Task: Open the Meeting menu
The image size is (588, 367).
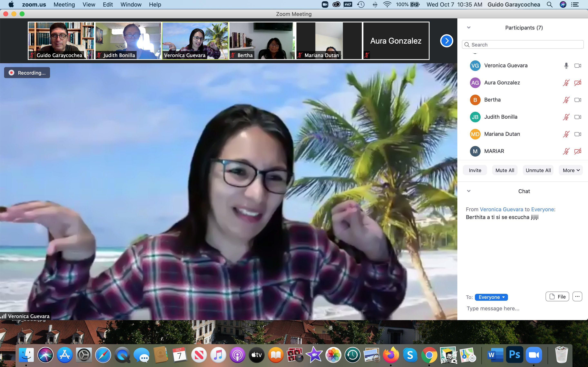Action: click(64, 5)
